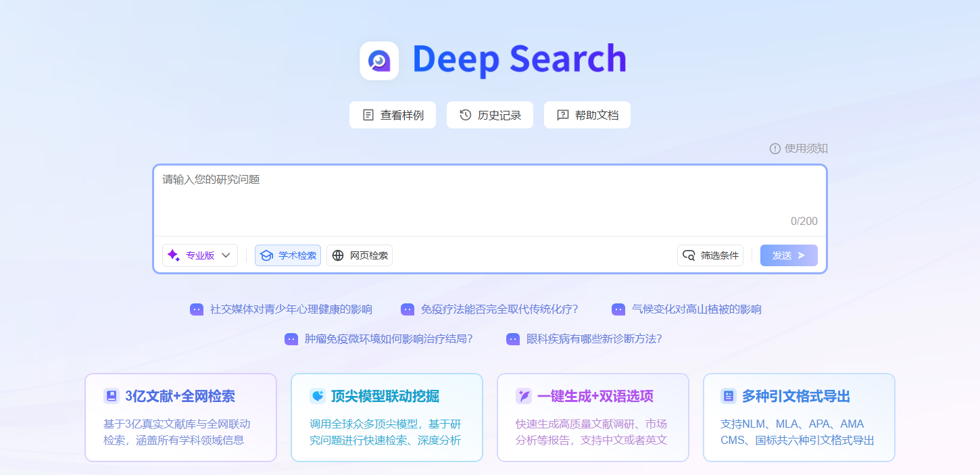Focus the research question input field

[x=490, y=199]
